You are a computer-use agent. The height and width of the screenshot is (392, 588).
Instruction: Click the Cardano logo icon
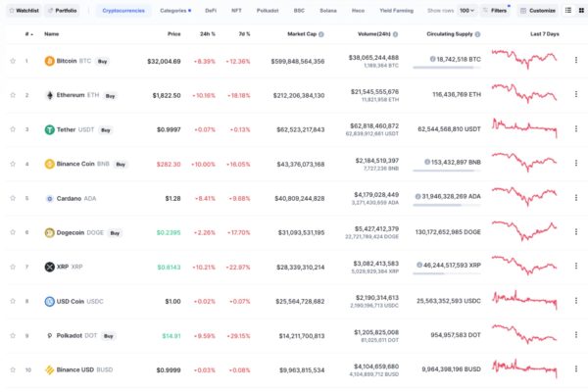[50, 198]
